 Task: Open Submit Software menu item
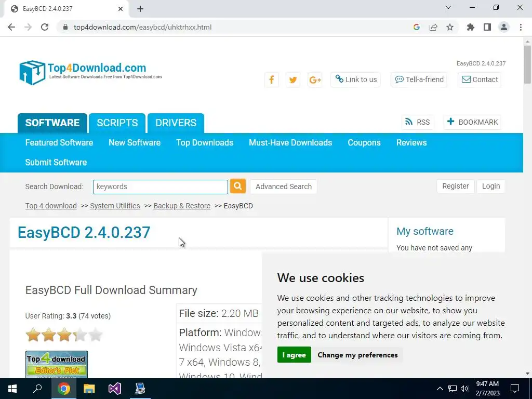(56, 162)
